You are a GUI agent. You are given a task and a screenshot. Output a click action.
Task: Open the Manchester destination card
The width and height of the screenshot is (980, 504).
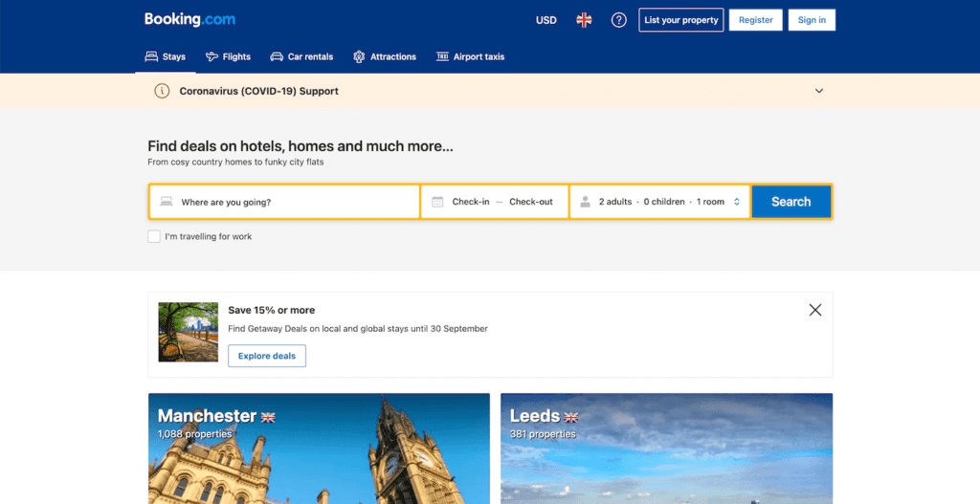(319, 449)
